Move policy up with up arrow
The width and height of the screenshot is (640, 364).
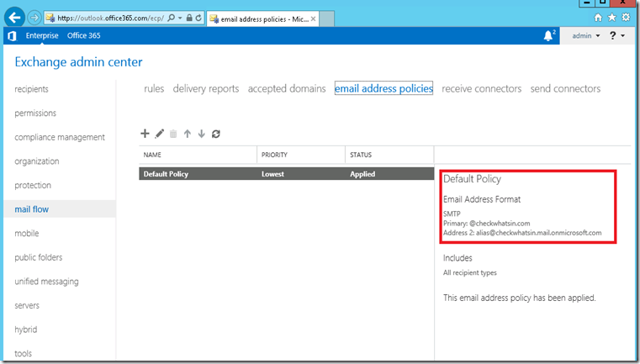click(188, 134)
